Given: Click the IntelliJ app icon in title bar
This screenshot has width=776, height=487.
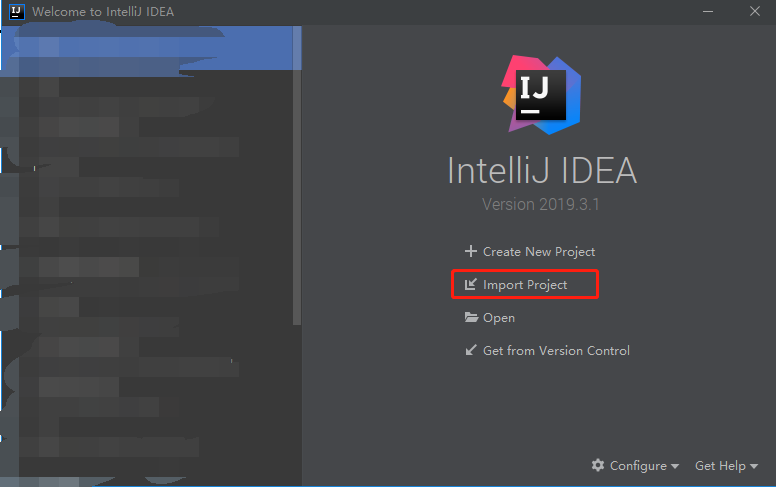Looking at the screenshot, I should point(17,12).
